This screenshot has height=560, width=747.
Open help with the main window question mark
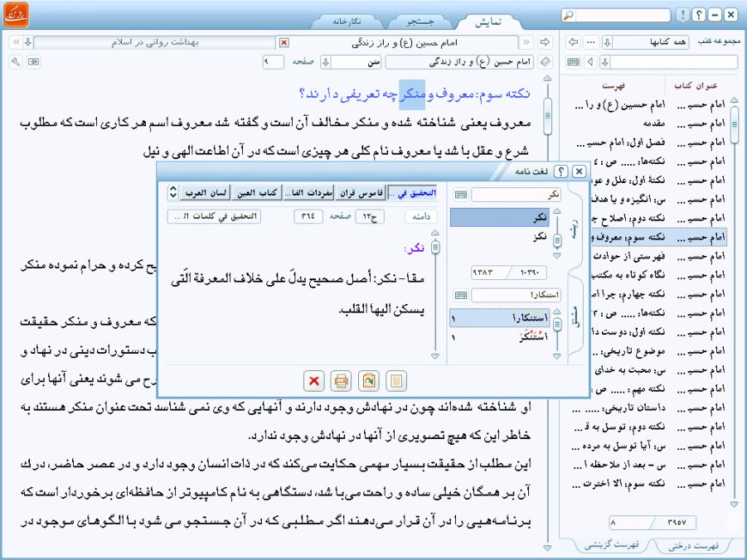(x=698, y=15)
